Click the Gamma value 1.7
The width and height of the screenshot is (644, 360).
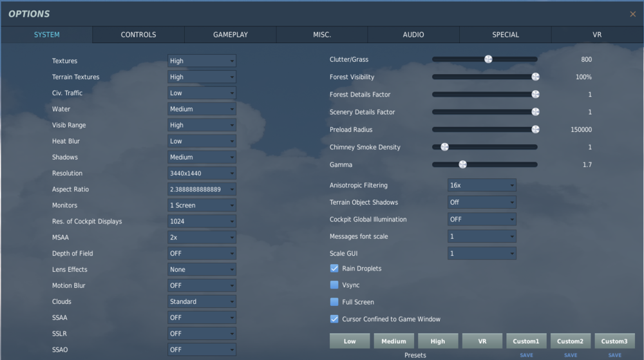coord(587,165)
